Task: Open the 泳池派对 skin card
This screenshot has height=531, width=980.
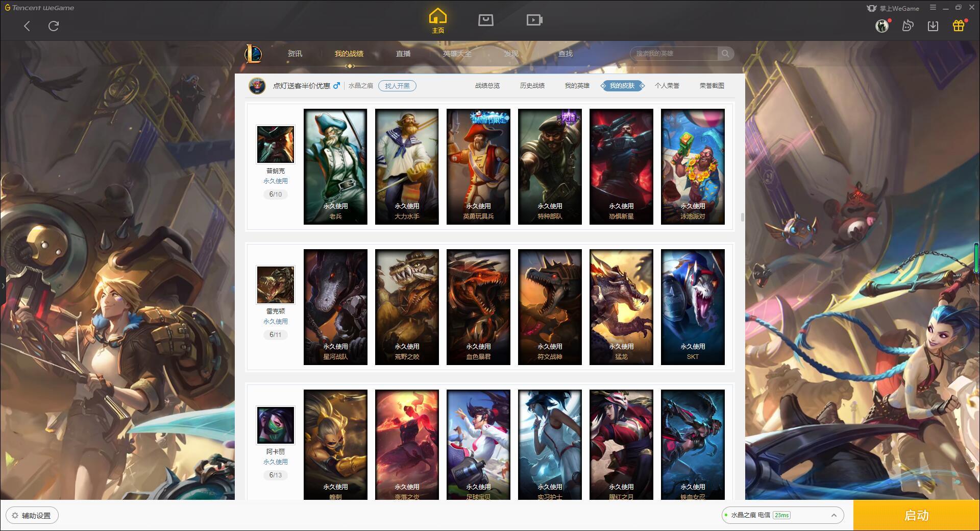Action: 693,166
